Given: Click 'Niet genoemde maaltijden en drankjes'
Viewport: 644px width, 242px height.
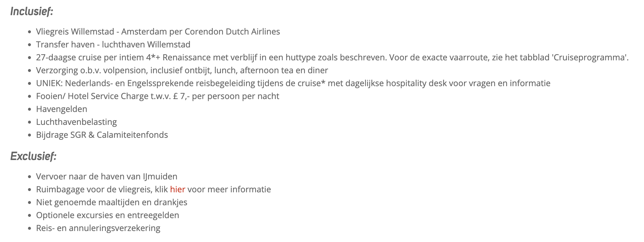Looking at the screenshot, I should [x=111, y=202].
